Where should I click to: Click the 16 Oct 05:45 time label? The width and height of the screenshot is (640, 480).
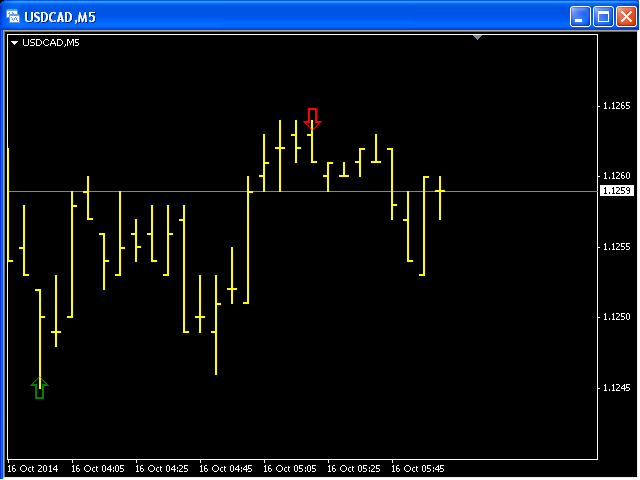pyautogui.click(x=418, y=469)
